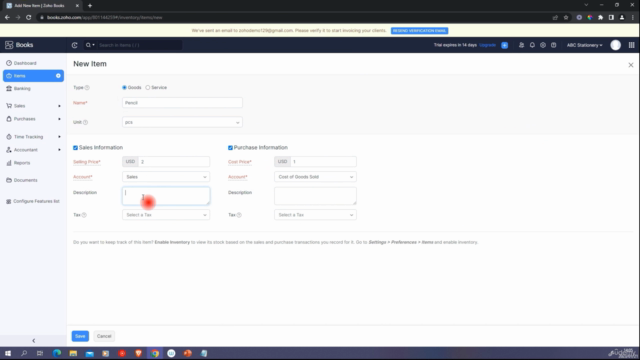Viewport: 640px width, 360px height.
Task: Click the Save button
Action: coord(80,336)
